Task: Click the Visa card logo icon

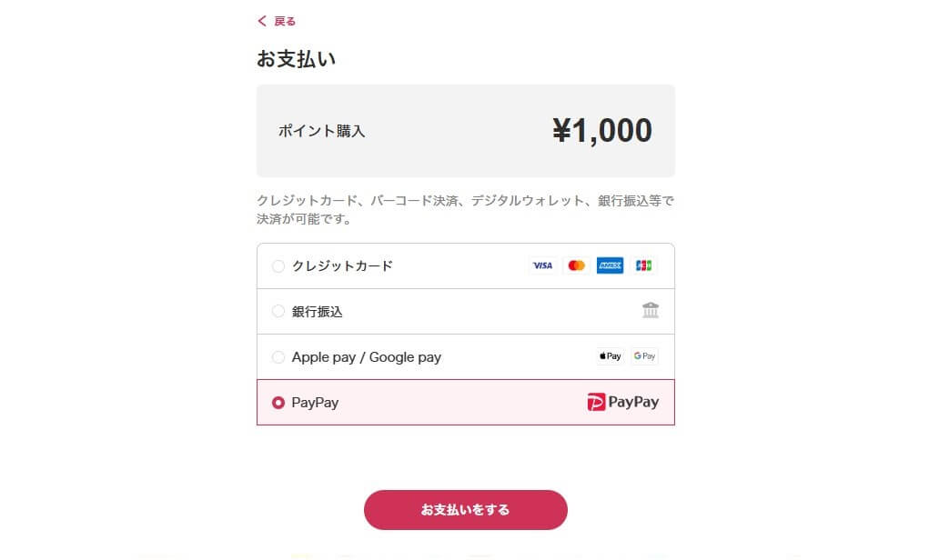Action: (542, 266)
